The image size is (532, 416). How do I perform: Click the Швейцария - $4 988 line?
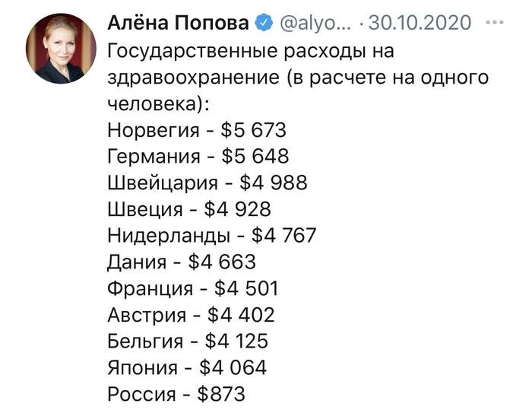click(x=207, y=182)
